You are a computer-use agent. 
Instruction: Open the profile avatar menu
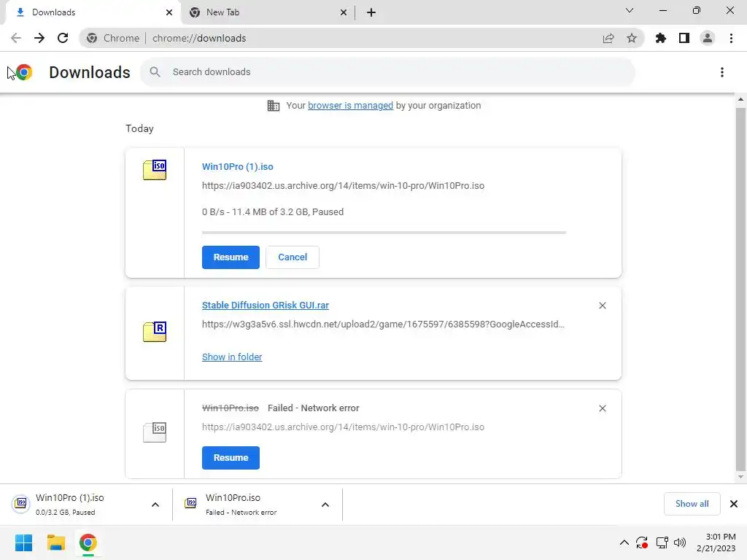(708, 38)
